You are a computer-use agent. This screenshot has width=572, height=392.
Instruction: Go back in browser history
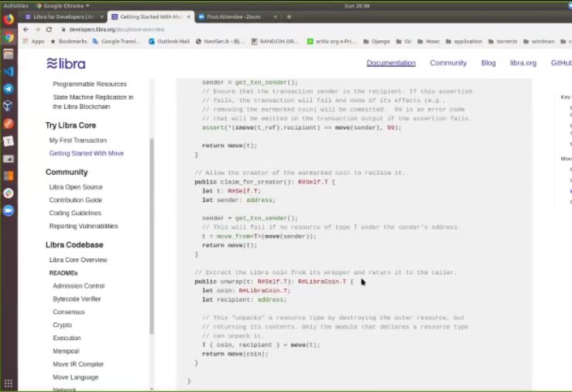[x=26, y=29]
